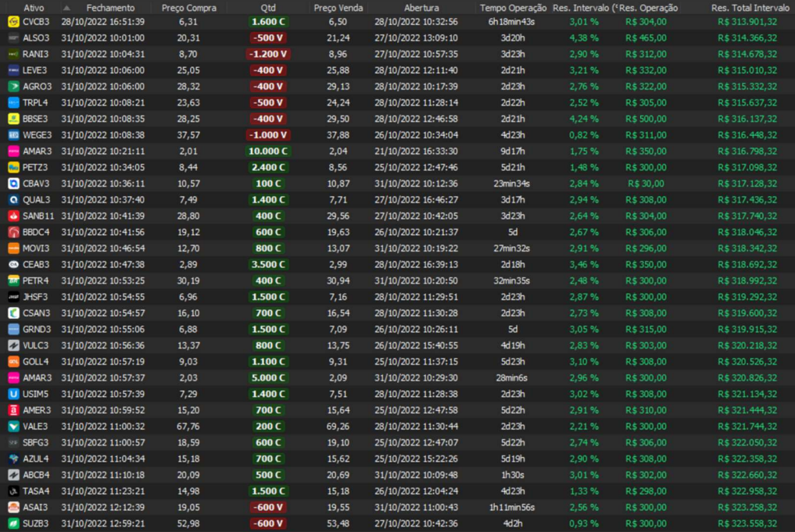Image resolution: width=795 pixels, height=532 pixels.
Task: Select the GOLL4 orange logo icon
Action: [x=13, y=362]
